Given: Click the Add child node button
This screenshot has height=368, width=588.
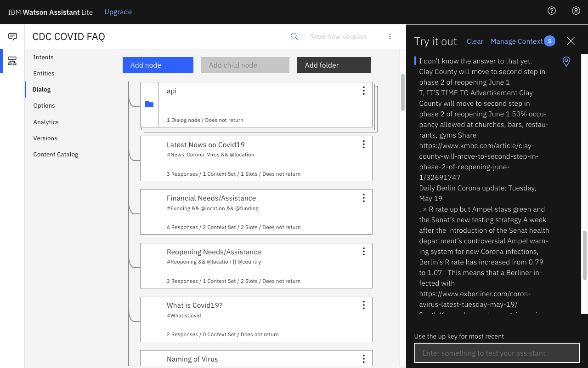Looking at the screenshot, I should click(x=245, y=65).
